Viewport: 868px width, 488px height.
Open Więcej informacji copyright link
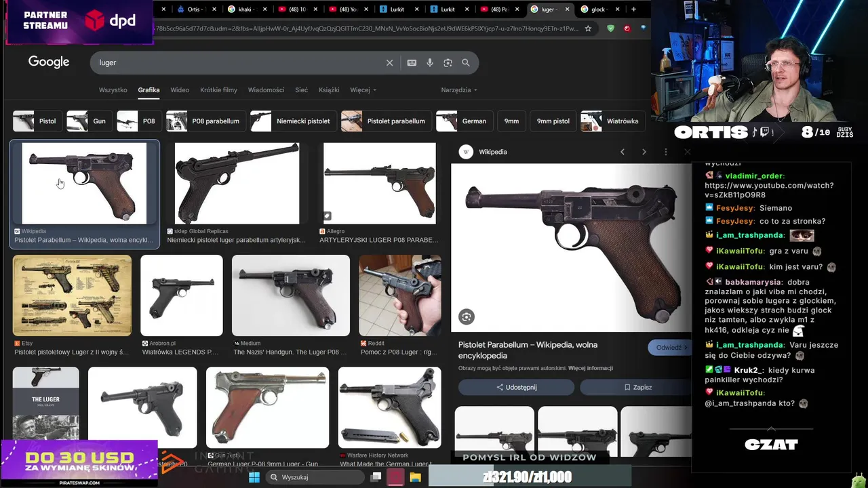pyautogui.click(x=590, y=369)
